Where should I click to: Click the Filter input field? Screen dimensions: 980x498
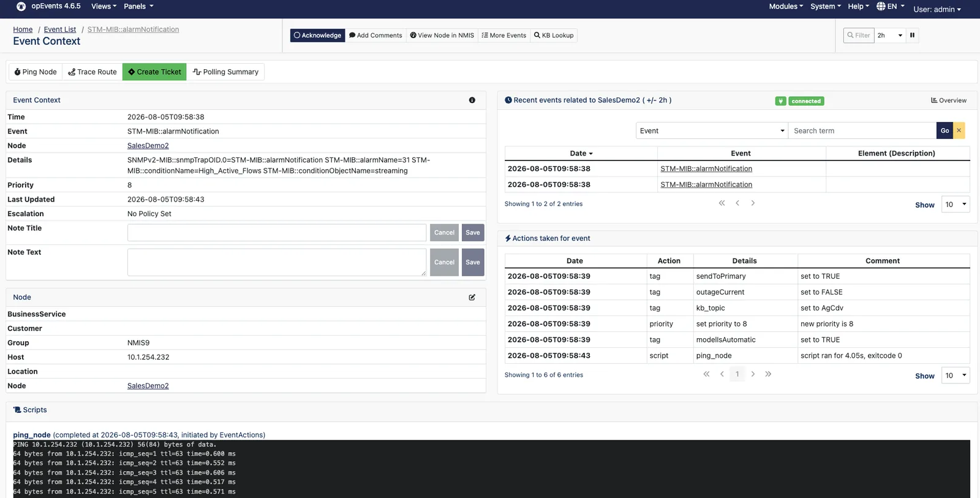[859, 35]
